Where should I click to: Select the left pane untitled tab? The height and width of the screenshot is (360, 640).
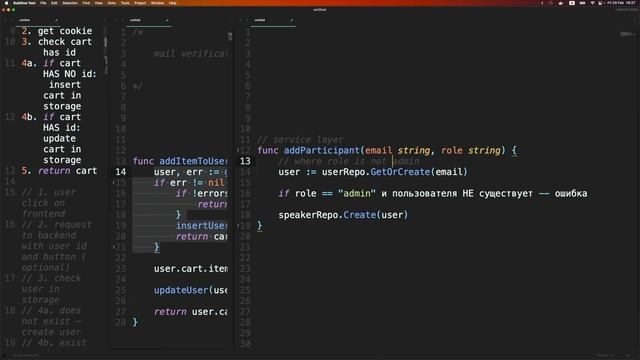37,20
